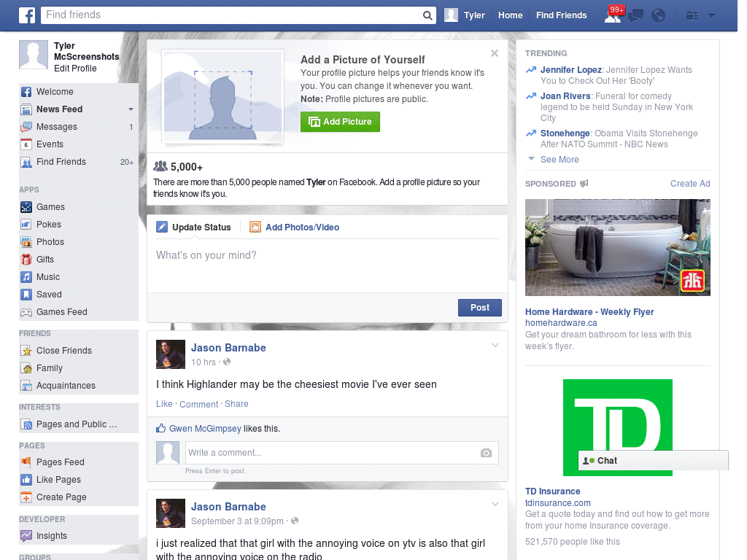Click the Events calendar icon
Screen dimensions: 747x560
click(x=26, y=144)
